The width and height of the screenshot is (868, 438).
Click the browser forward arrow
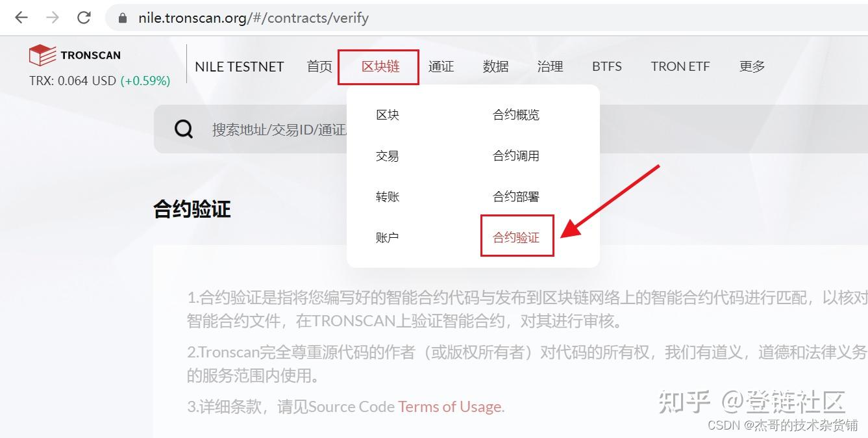tap(53, 18)
